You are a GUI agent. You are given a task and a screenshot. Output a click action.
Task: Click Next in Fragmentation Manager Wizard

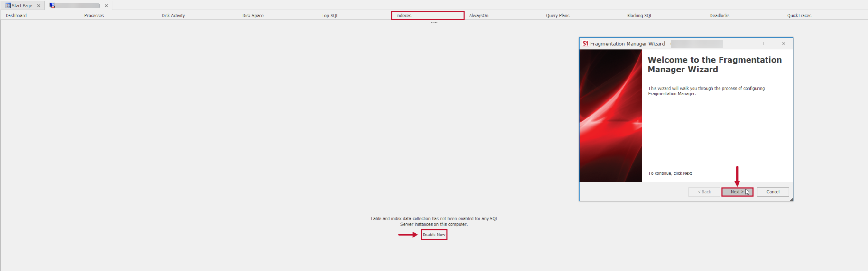coord(737,192)
